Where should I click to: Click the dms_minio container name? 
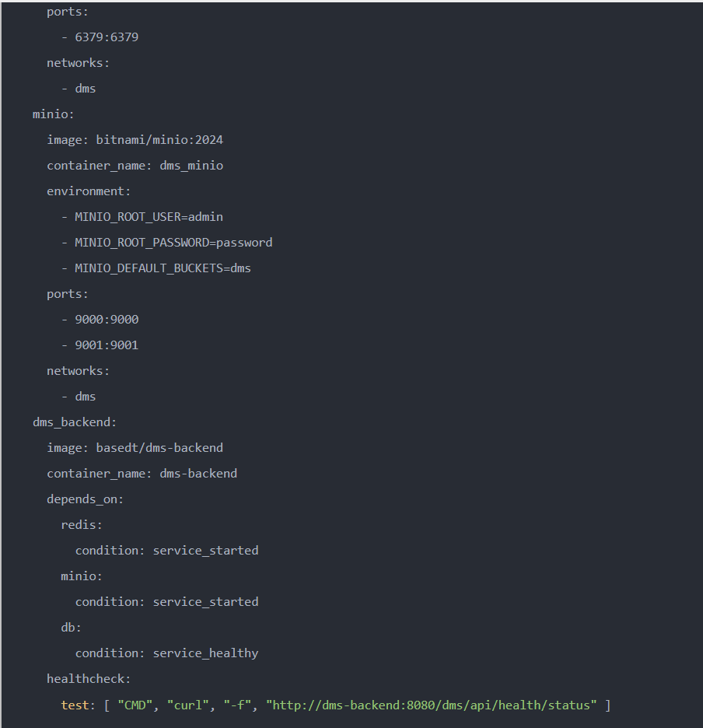point(191,166)
